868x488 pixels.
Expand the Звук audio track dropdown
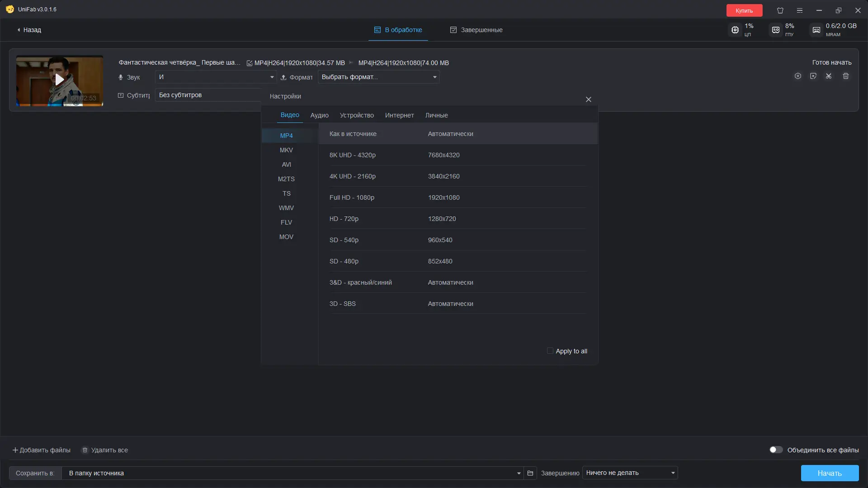pyautogui.click(x=272, y=77)
